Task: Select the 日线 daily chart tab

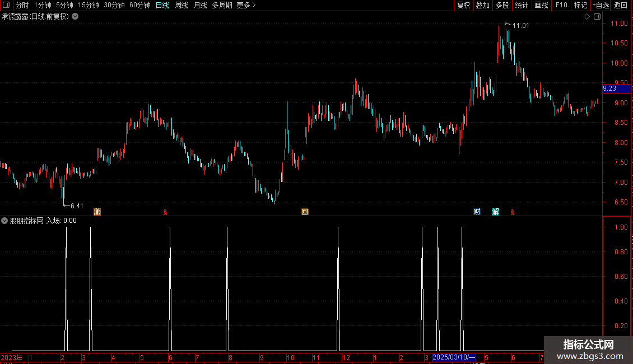Action: [x=162, y=5]
